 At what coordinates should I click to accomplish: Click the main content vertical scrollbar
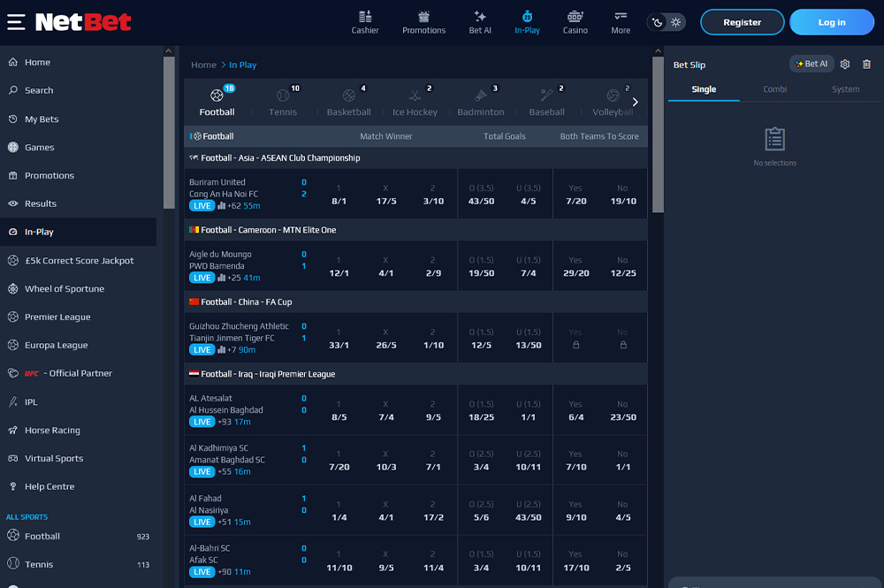tap(658, 134)
